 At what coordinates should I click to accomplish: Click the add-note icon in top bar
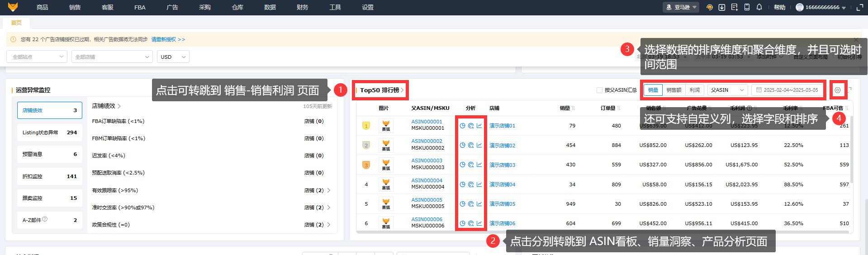click(734, 7)
